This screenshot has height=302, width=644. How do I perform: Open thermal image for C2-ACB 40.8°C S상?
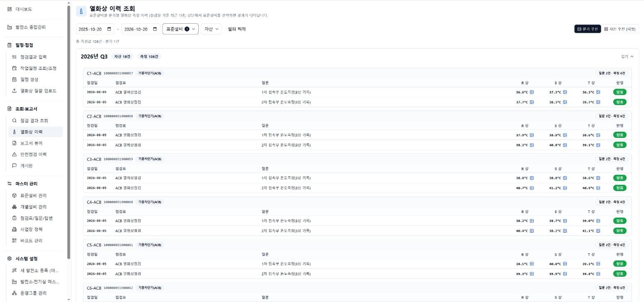pyautogui.click(x=565, y=145)
